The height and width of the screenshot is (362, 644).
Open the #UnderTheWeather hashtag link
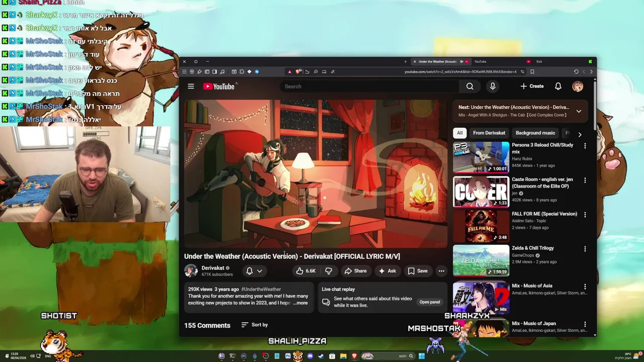coord(261,289)
